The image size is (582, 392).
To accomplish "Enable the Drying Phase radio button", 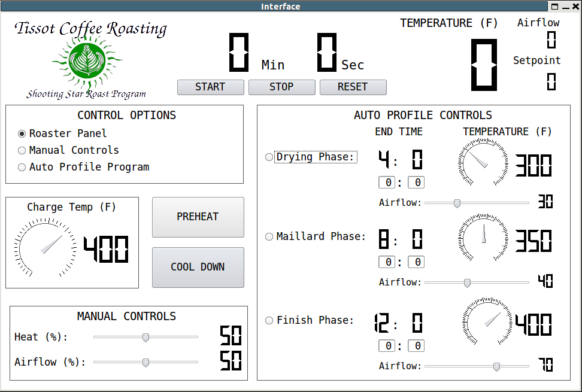I will click(269, 157).
